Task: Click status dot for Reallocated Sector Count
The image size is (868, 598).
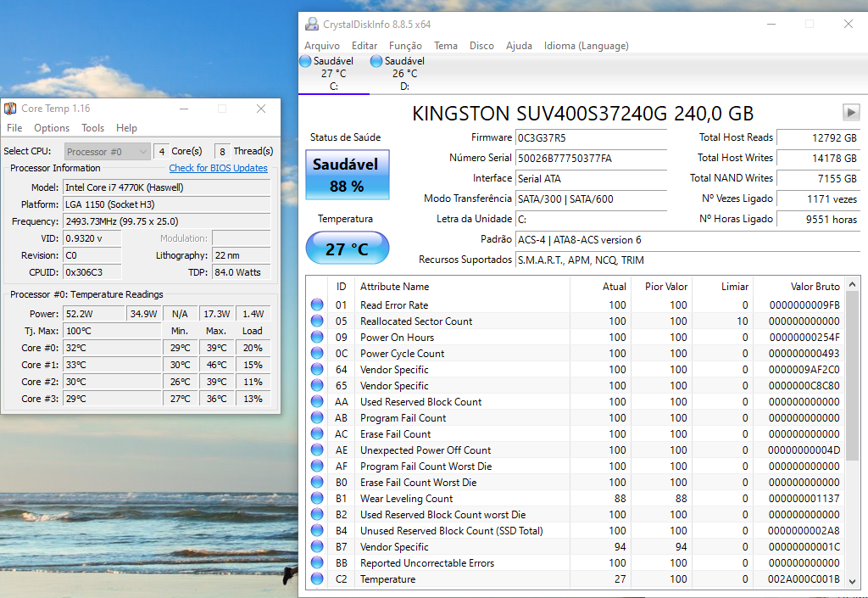Action: [x=317, y=321]
